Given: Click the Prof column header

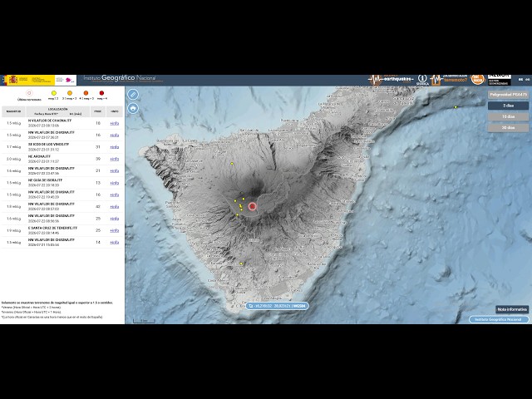Looking at the screenshot, I should [x=98, y=111].
